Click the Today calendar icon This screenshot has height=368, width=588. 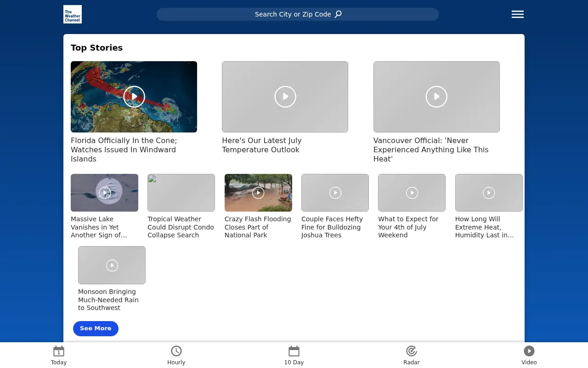point(59,351)
